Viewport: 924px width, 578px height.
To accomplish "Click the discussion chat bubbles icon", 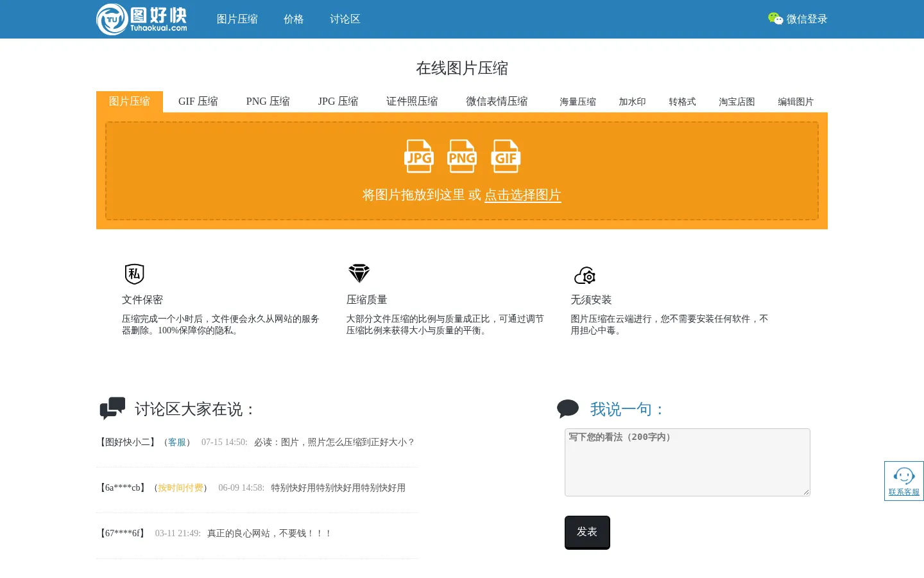I will click(x=112, y=408).
